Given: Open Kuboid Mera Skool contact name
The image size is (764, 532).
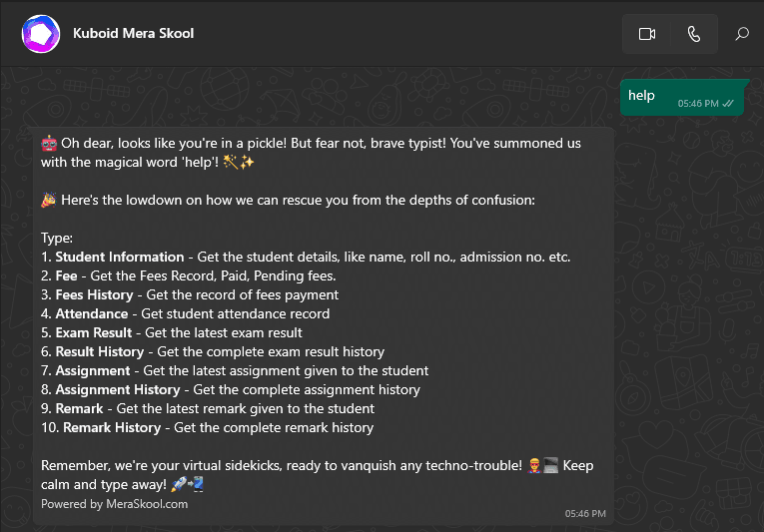Looking at the screenshot, I should pyautogui.click(x=133, y=33).
